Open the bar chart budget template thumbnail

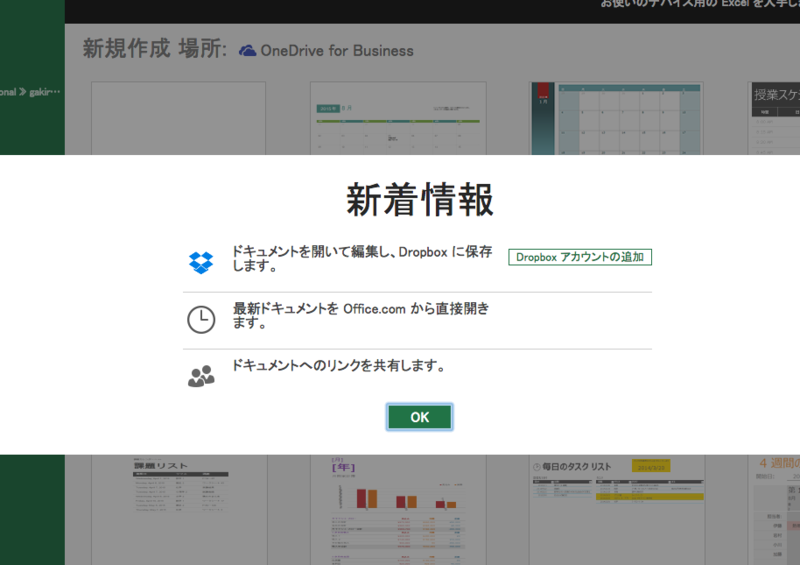[398, 510]
